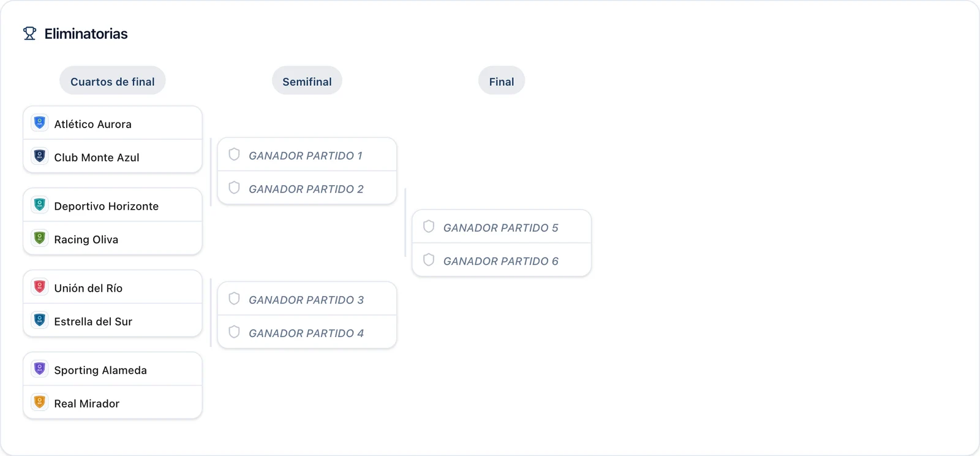980x456 pixels.
Task: Click Estrella del Sur's blue crest
Action: pyautogui.click(x=40, y=320)
